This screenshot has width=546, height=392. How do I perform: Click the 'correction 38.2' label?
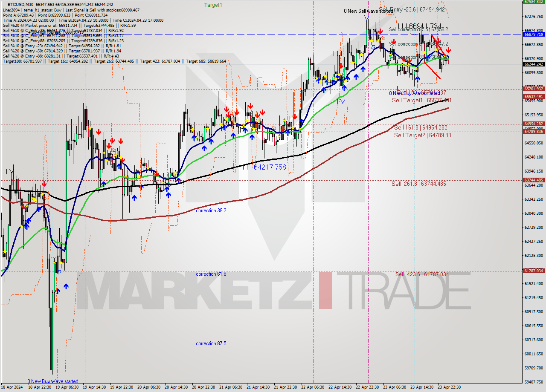(211, 210)
